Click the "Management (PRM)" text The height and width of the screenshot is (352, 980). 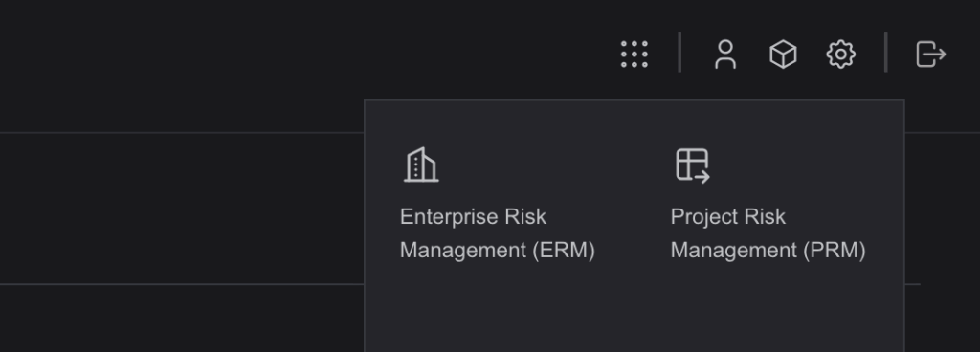pos(768,251)
